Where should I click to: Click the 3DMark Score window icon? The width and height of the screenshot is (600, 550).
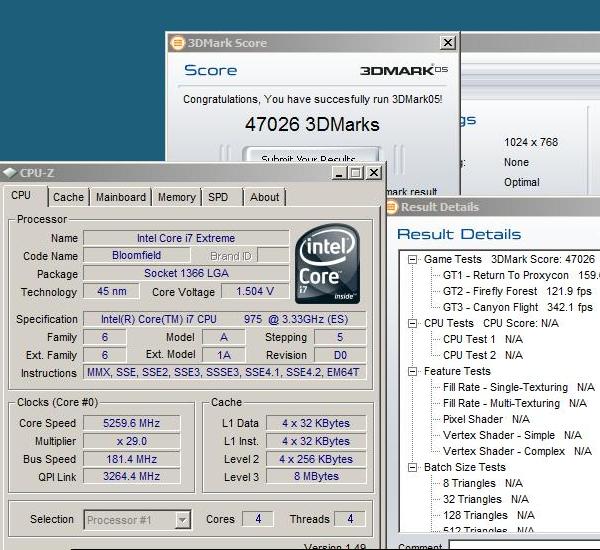[x=177, y=43]
